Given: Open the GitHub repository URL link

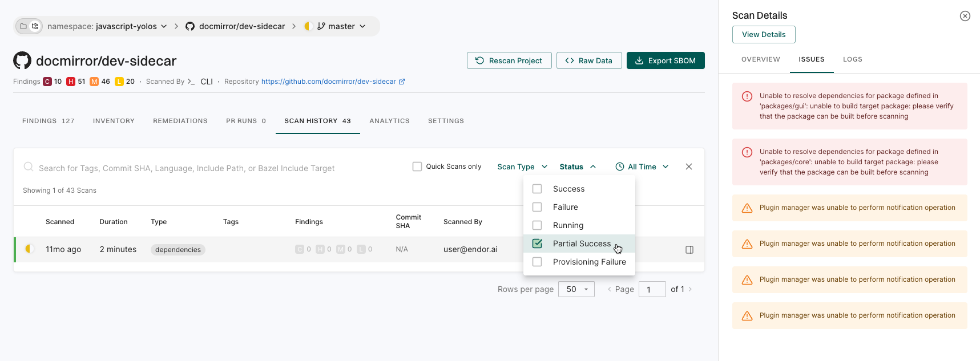Looking at the screenshot, I should 329,82.
